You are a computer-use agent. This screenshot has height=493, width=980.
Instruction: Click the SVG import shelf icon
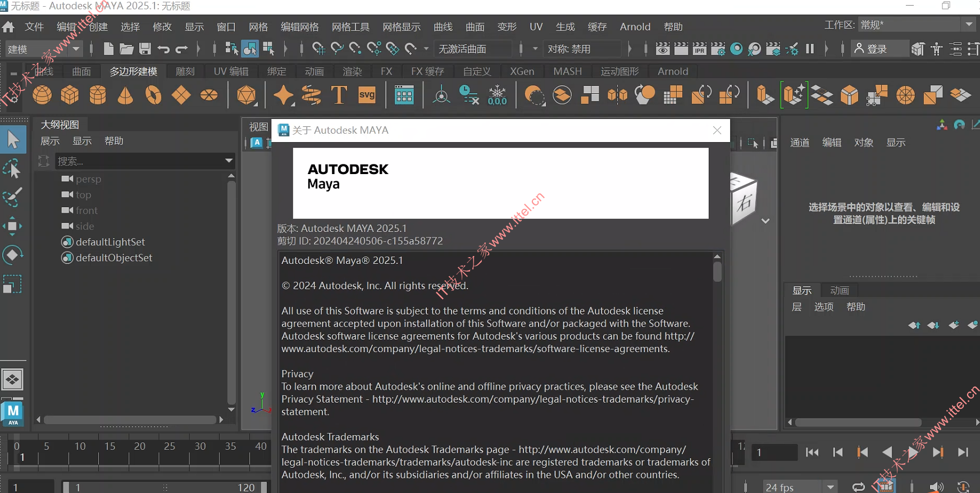(367, 95)
